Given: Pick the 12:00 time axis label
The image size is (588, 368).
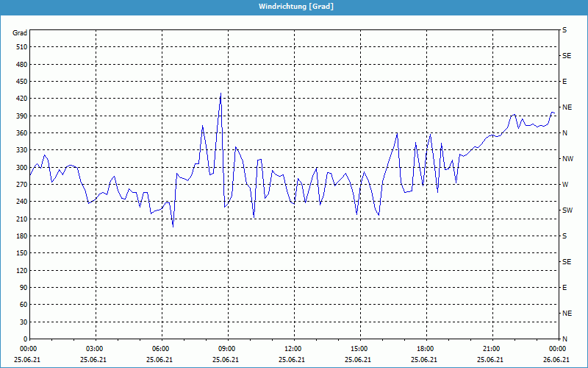Looking at the screenshot, I should click(293, 349).
